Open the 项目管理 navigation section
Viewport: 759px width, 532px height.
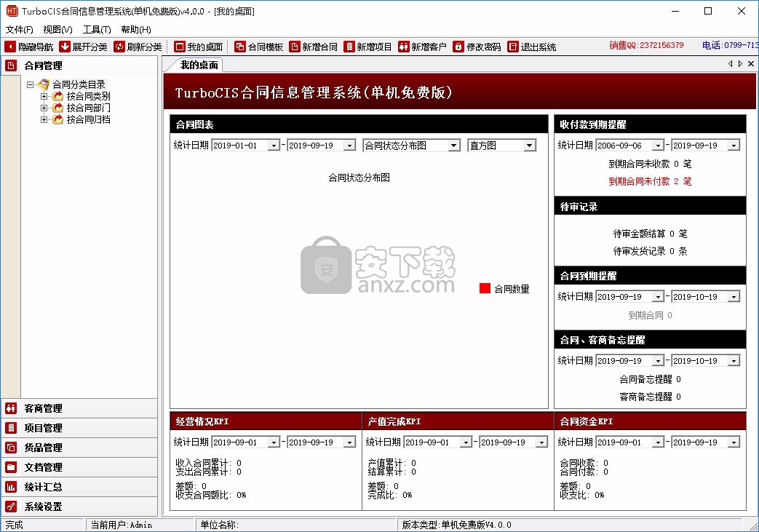pos(79,428)
